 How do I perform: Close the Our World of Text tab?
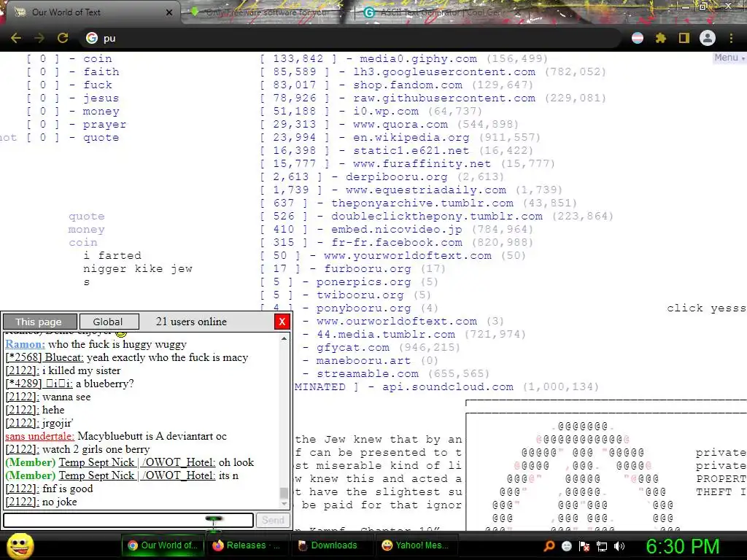169,12
